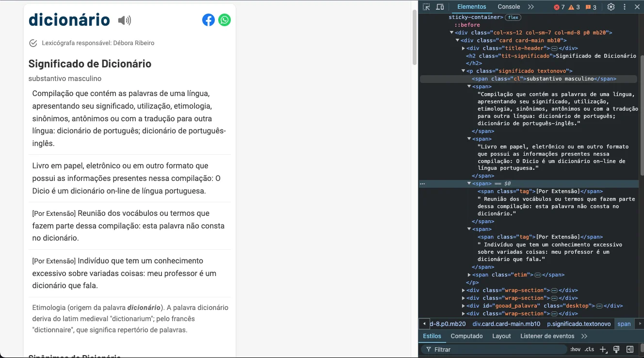Open the 3 issues counter
The height and width of the screenshot is (358, 644).
click(591, 7)
